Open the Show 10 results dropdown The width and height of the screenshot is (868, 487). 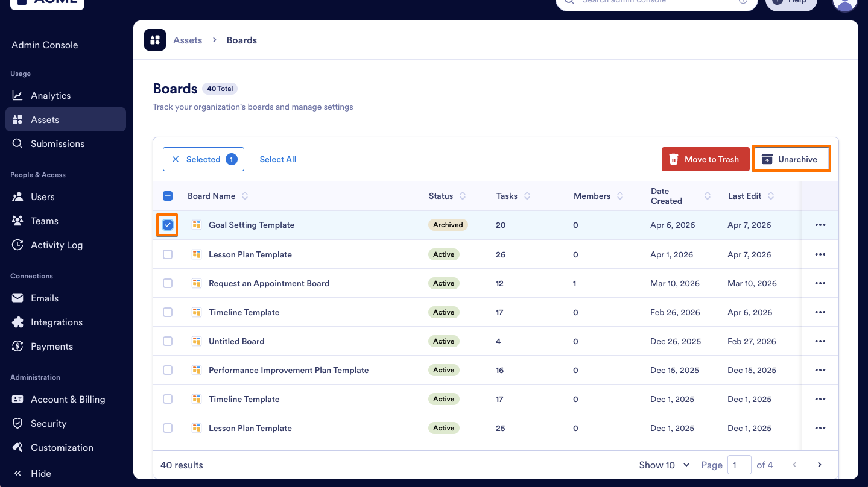pos(663,465)
